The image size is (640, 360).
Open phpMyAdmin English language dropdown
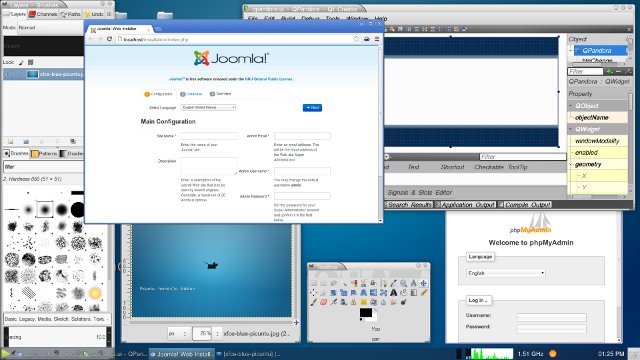point(506,273)
